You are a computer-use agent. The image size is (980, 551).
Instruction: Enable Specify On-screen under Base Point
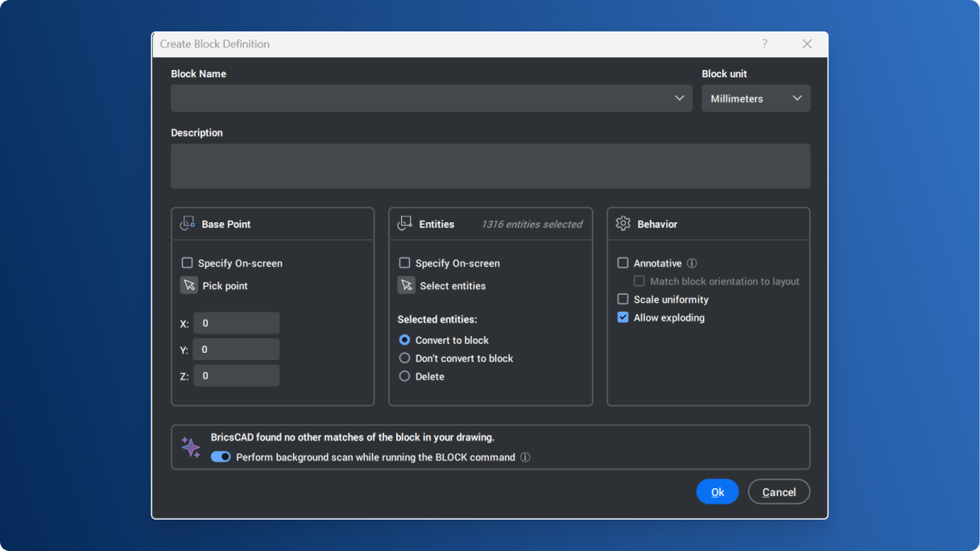[187, 263]
